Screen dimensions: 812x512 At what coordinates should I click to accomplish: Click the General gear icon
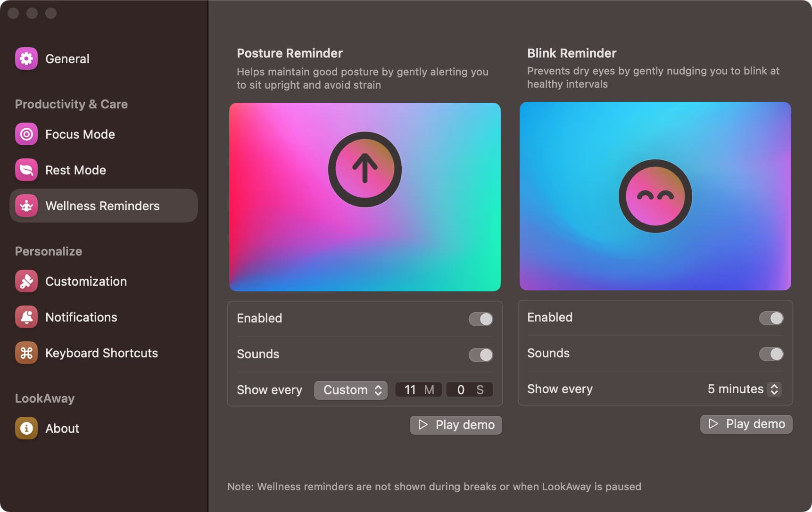(x=26, y=59)
